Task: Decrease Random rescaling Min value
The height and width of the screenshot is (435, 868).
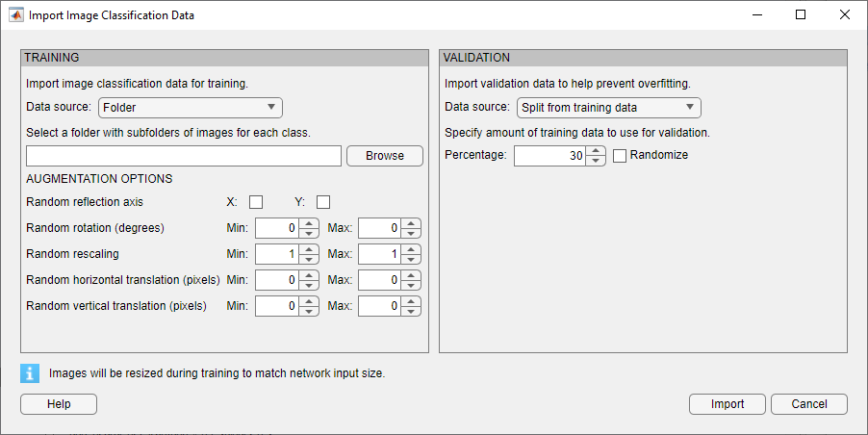Action: (309, 260)
